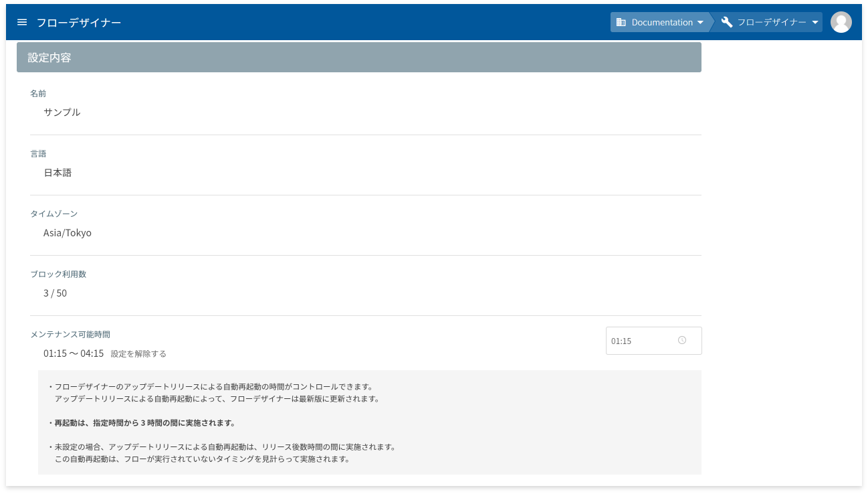Select the language value 日本語
Viewport: 868px width, 494px height.
[x=58, y=173]
